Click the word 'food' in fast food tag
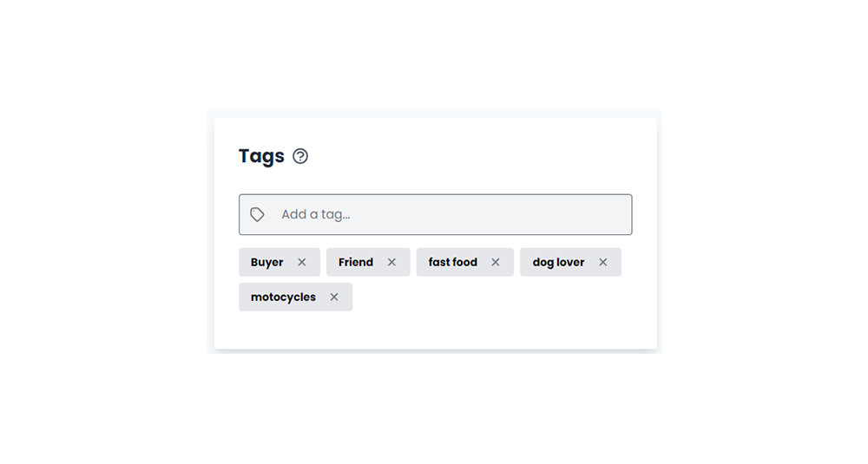 [x=465, y=262]
